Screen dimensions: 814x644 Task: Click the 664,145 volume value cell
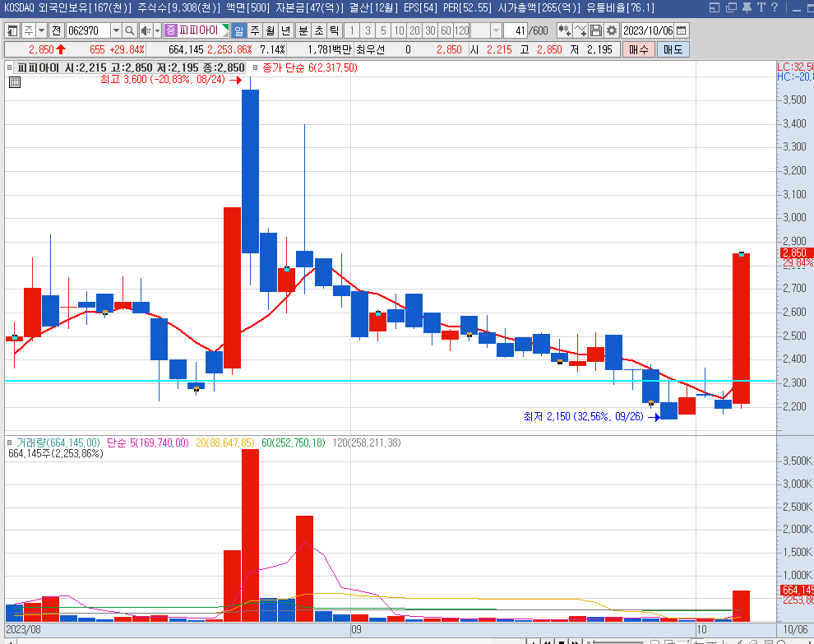186,50
